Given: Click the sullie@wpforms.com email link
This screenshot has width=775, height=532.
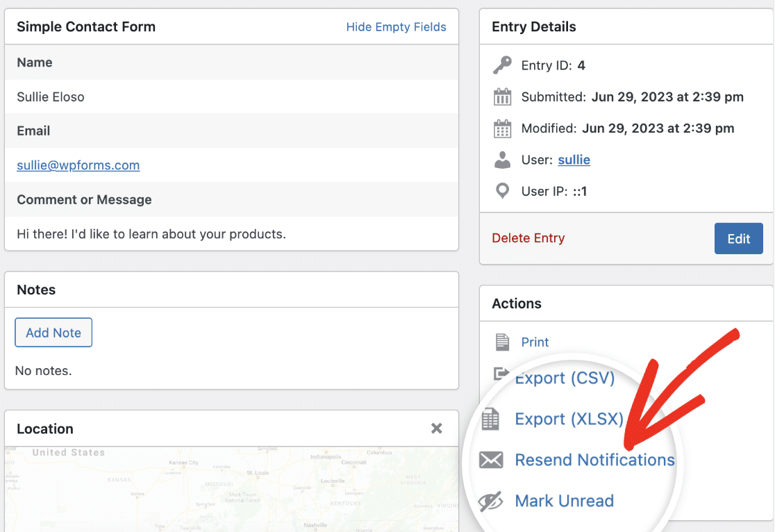Looking at the screenshot, I should pos(78,165).
